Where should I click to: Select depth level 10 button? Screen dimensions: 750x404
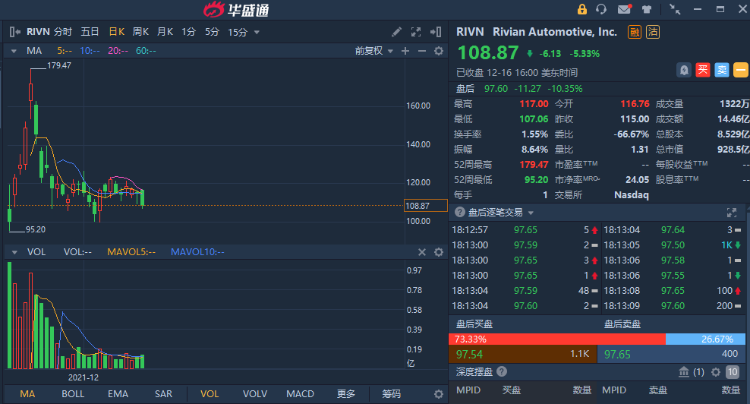pyautogui.click(x=732, y=371)
